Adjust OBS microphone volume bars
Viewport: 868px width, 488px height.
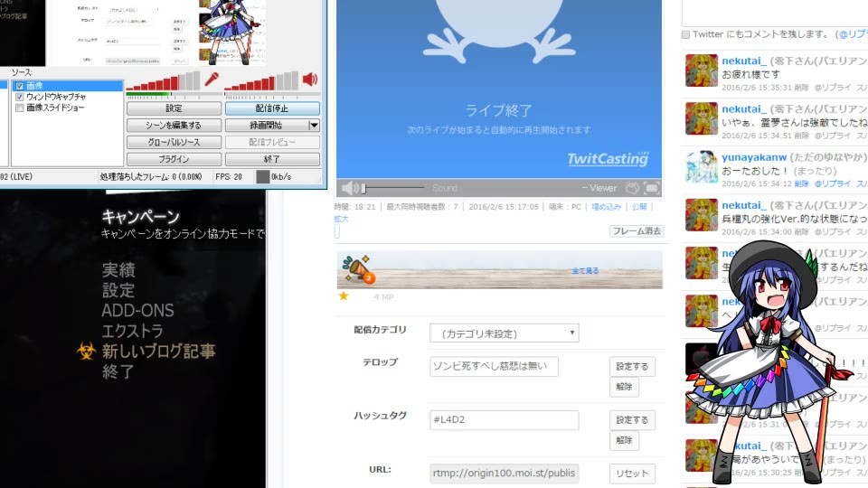click(163, 81)
